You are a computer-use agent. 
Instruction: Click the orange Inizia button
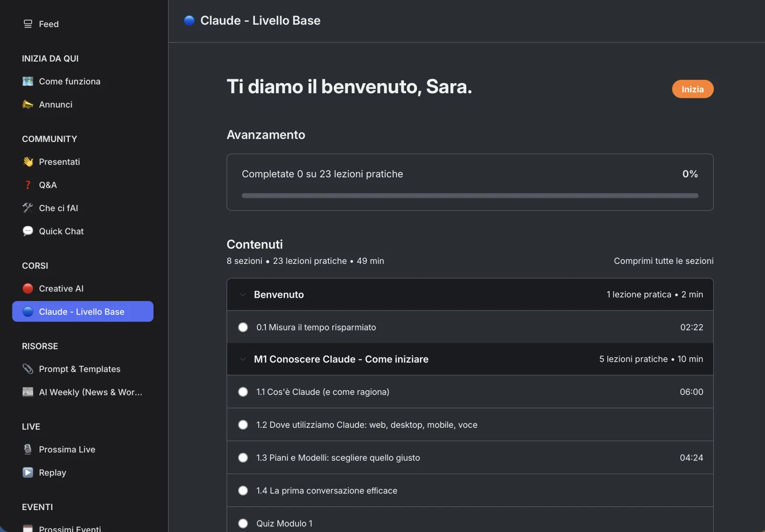[693, 89]
